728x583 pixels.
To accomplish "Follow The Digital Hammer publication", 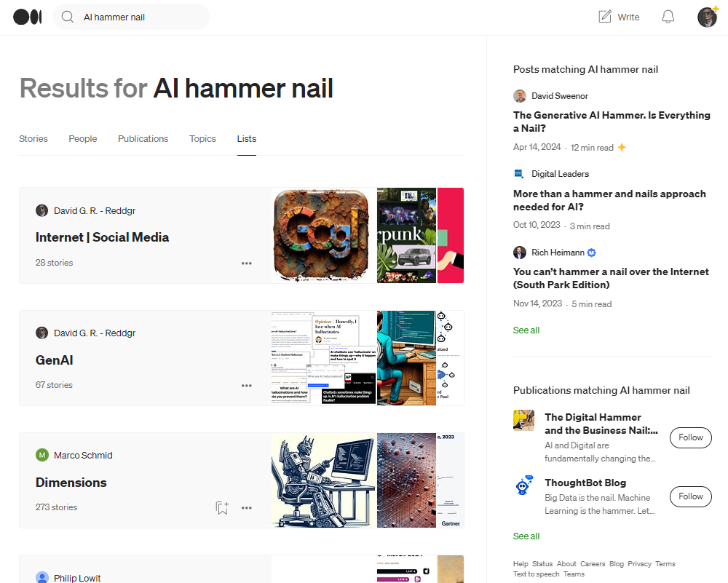I will point(690,437).
